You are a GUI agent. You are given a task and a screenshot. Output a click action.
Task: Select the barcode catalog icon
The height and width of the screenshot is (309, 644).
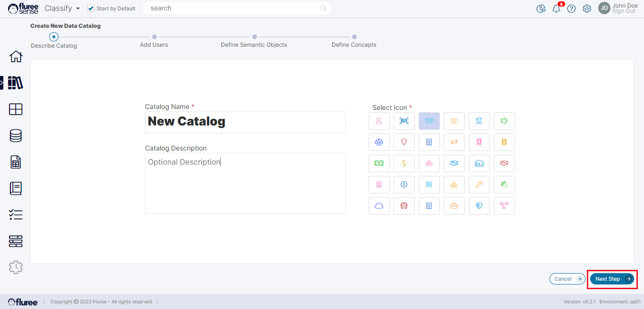click(404, 121)
